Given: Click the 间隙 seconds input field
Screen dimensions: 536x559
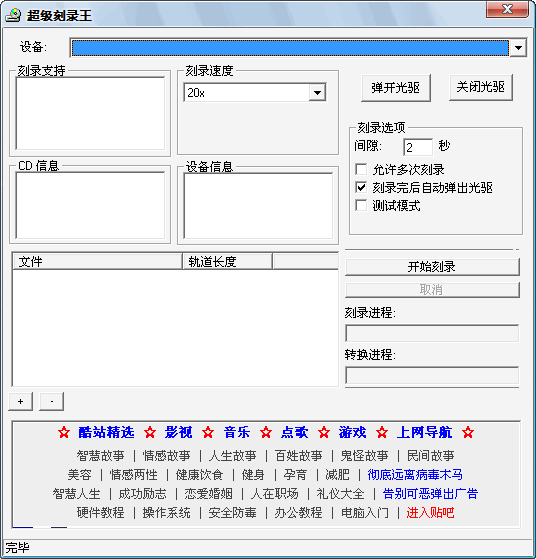Looking at the screenshot, I should 418,147.
